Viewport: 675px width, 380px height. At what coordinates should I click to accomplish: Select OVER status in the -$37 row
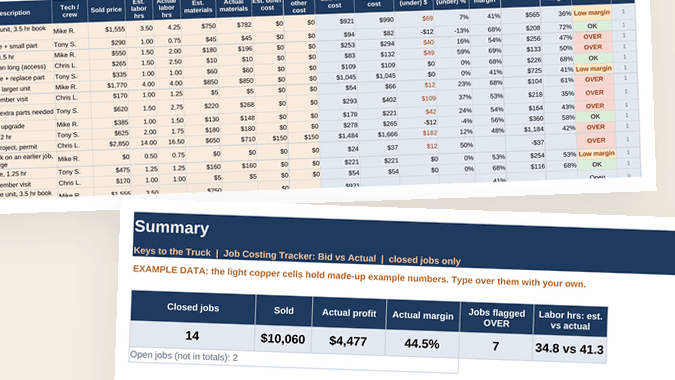tap(596, 141)
